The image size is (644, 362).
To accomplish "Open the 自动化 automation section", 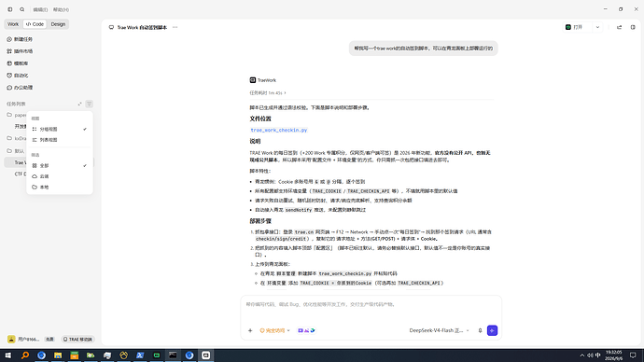I will click(x=18, y=76).
